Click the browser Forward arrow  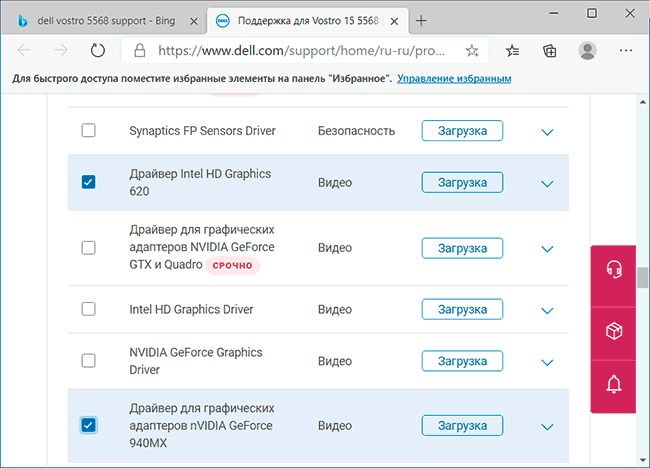(61, 51)
